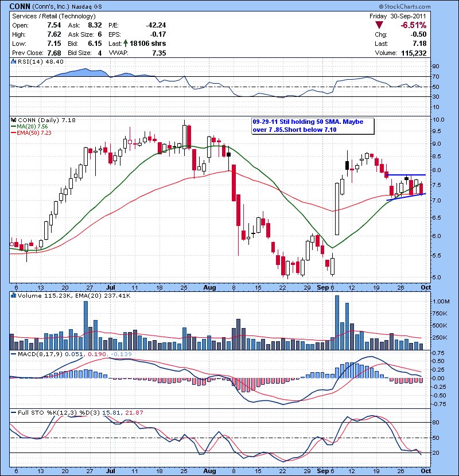Click the 1.00M volume axis label
459x476 pixels.
click(x=441, y=301)
